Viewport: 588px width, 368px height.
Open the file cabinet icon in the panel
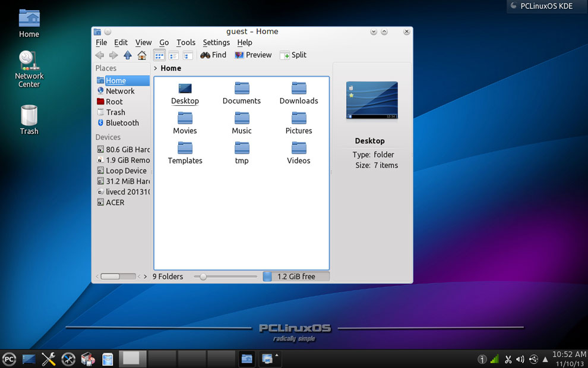coord(108,359)
